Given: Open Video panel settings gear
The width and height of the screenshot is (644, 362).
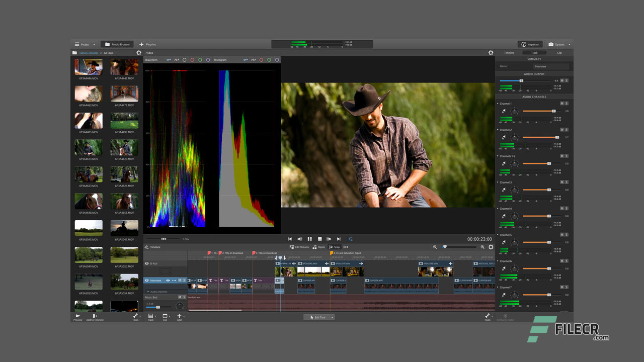Looking at the screenshot, I should (491, 53).
